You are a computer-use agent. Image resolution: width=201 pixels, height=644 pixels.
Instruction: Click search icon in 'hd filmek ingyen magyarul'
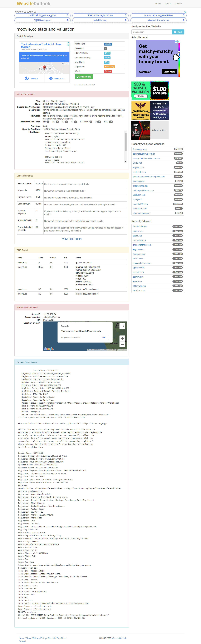tap(68, 15)
